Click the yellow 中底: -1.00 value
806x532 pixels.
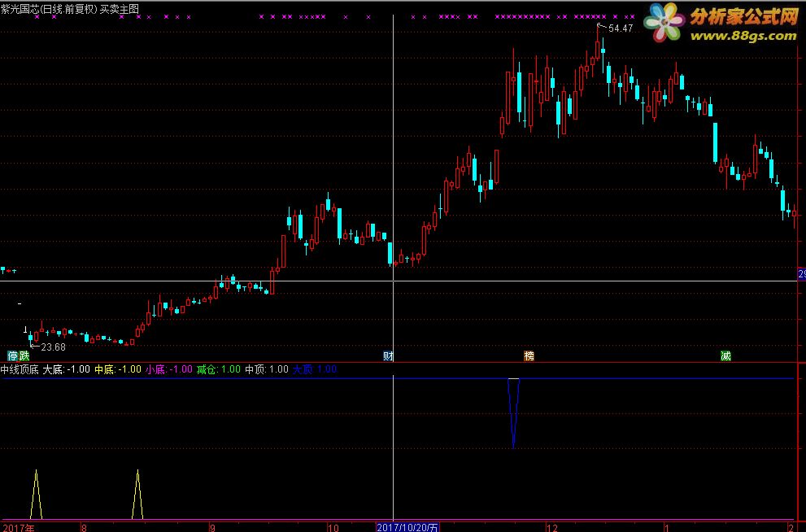(x=118, y=369)
